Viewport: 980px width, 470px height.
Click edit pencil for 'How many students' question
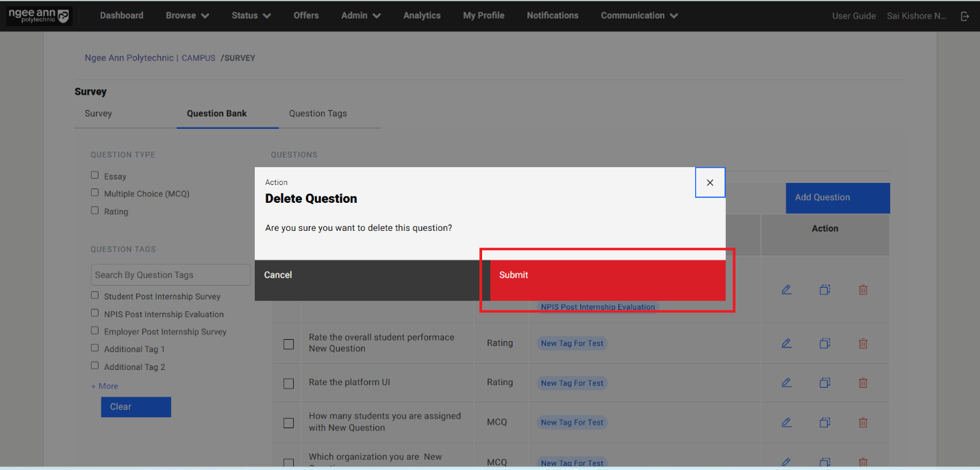[x=786, y=423]
